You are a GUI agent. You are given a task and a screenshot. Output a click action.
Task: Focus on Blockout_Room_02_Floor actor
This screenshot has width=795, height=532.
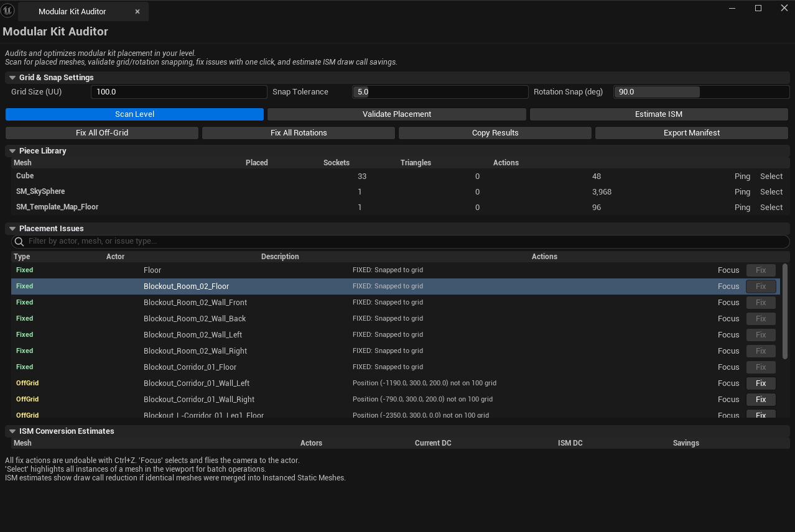[x=728, y=287]
